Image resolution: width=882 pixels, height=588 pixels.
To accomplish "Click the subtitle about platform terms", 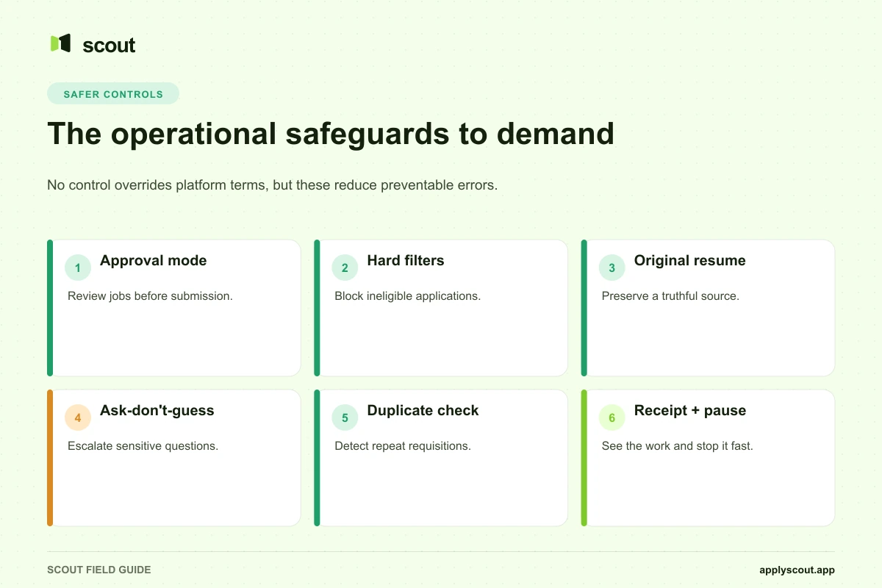I will tap(273, 185).
